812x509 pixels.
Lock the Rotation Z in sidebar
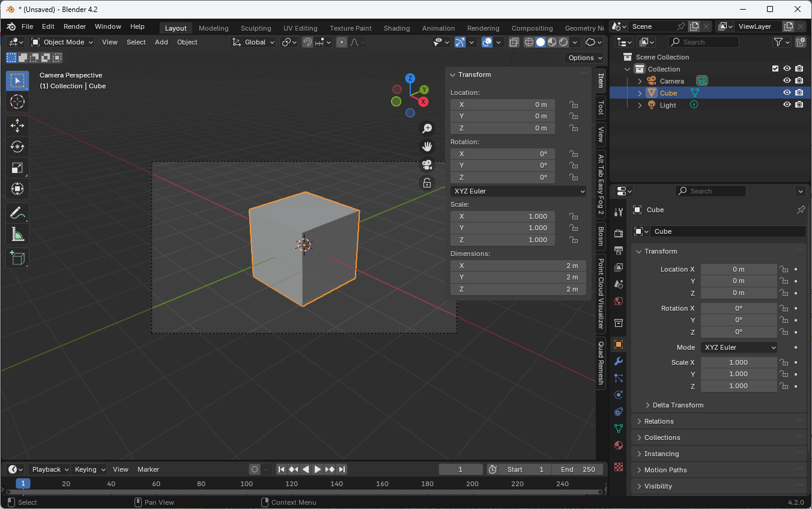[x=574, y=177]
